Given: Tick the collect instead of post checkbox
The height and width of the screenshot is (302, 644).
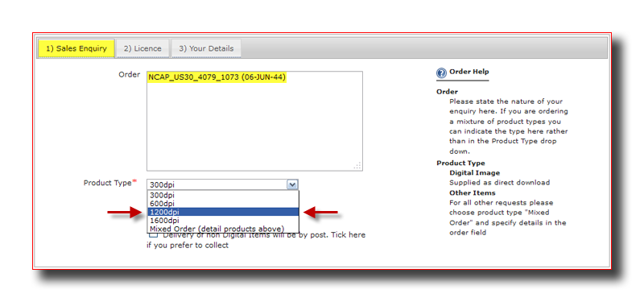Looking at the screenshot, I should click(x=153, y=235).
